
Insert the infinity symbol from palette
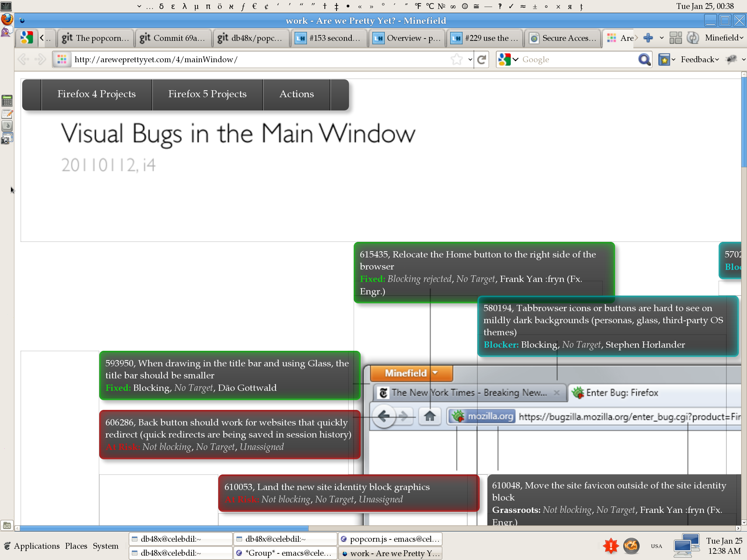[x=453, y=6]
